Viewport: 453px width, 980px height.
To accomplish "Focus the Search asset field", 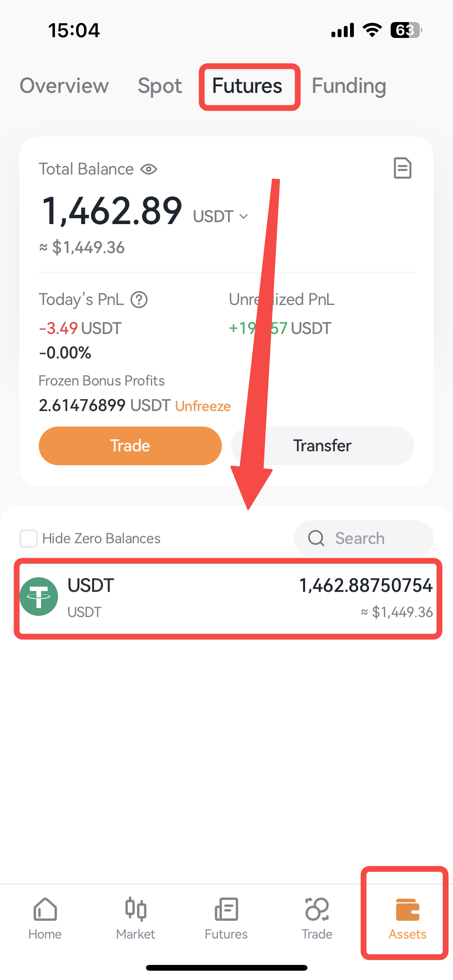I will click(x=363, y=538).
